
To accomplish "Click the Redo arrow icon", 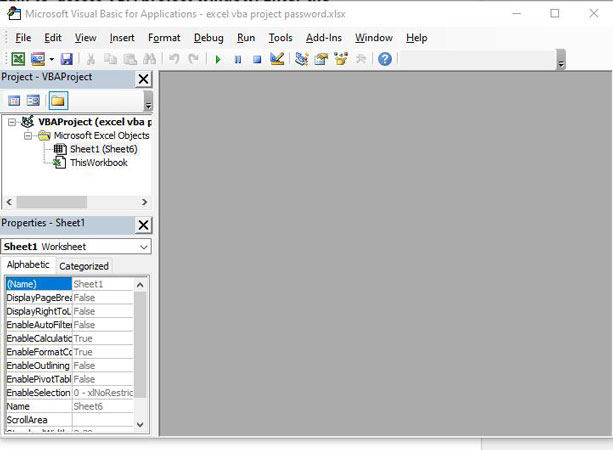I will coord(193,59).
